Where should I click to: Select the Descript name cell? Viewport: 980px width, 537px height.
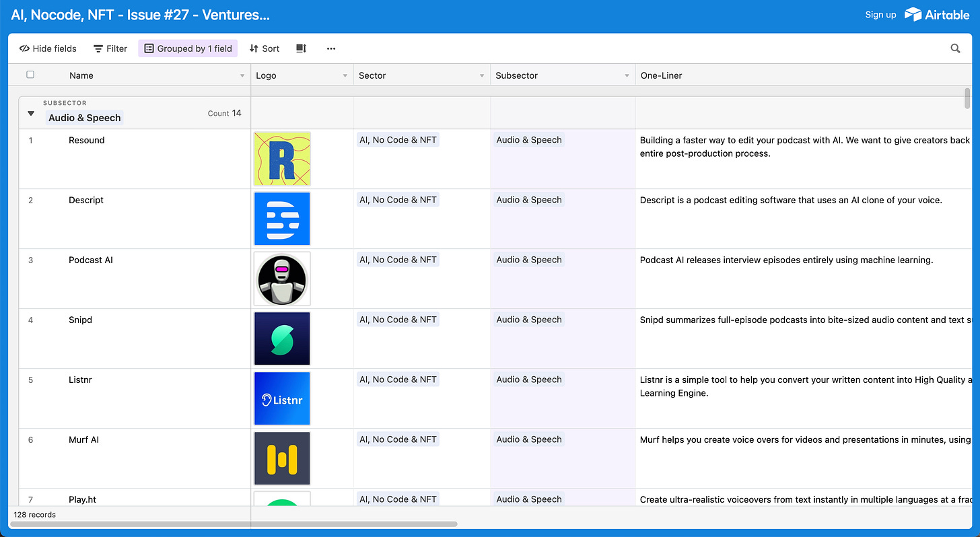point(135,219)
